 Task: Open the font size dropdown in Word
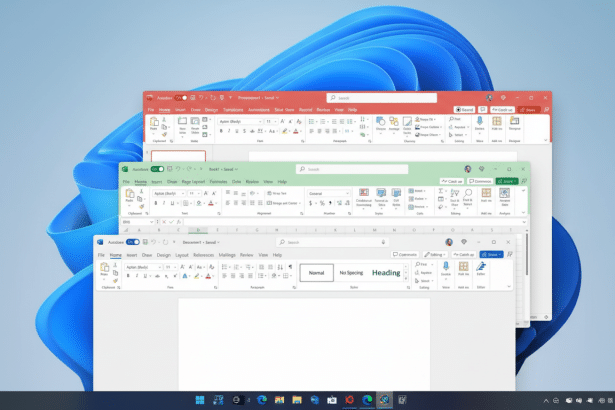(x=175, y=267)
